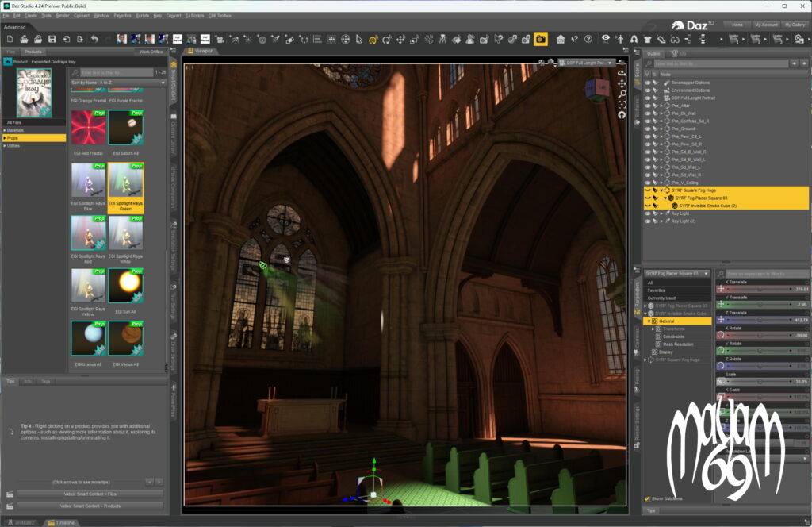Hide the first Ray Light node
The width and height of the screenshot is (812, 527).
coord(647,213)
